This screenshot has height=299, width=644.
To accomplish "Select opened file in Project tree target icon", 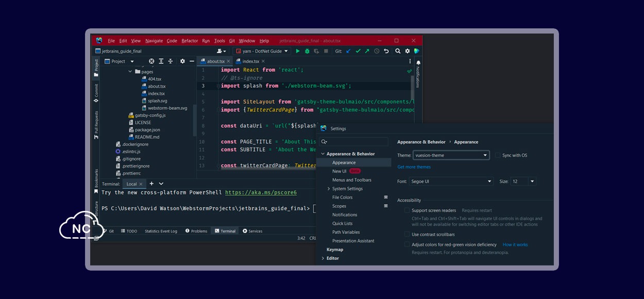I will click(151, 61).
